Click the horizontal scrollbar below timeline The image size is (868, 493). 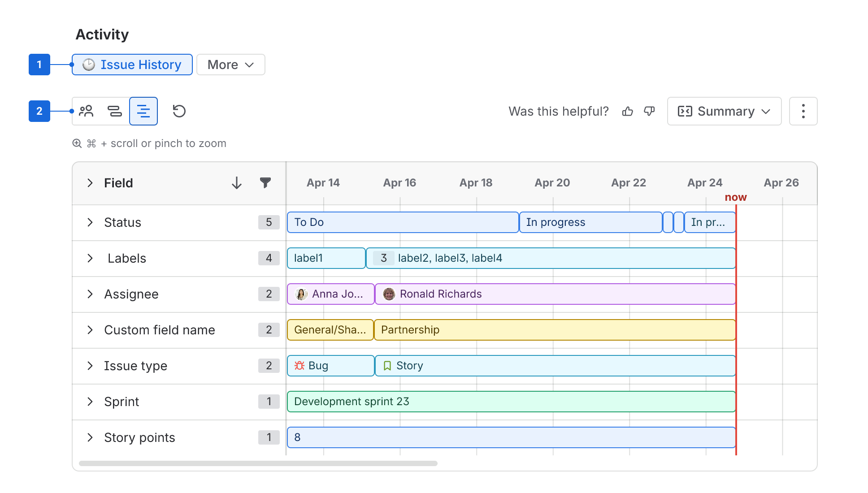[258, 463]
